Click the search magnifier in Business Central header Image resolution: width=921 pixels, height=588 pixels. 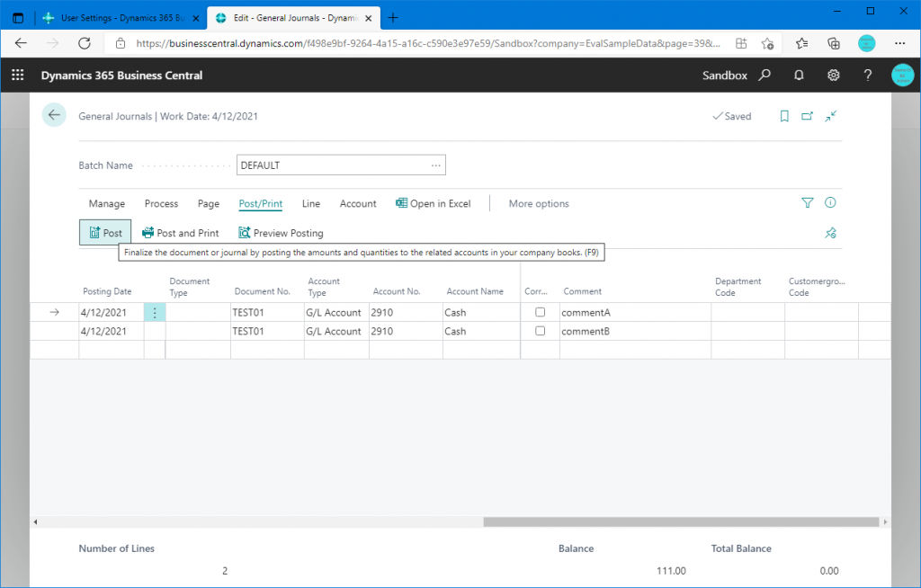coord(765,76)
